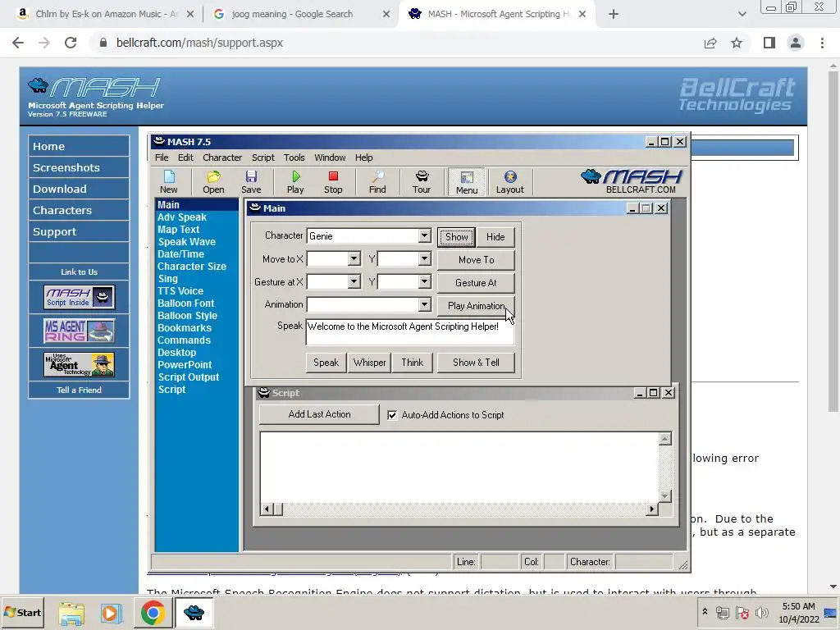Click the Play Animation button
The width and height of the screenshot is (840, 630).
(x=477, y=306)
